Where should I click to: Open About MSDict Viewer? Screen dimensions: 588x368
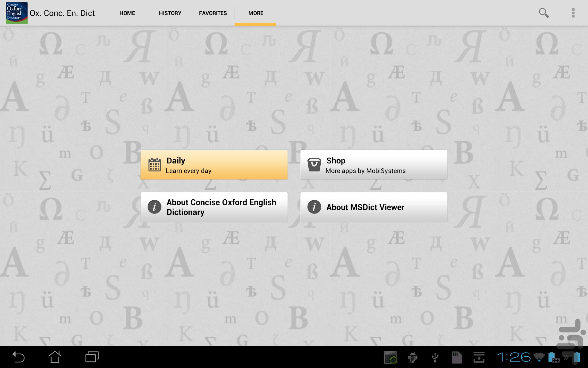[374, 207]
